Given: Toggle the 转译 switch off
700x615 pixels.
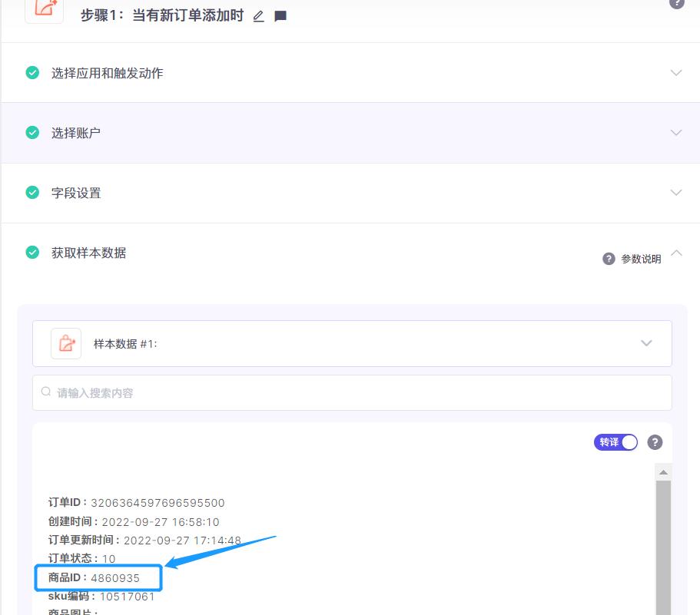Looking at the screenshot, I should [x=615, y=442].
